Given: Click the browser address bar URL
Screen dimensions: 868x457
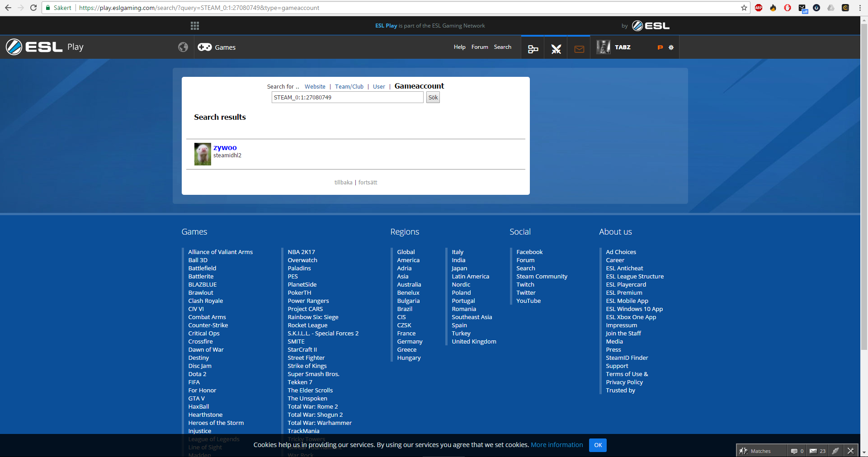Looking at the screenshot, I should pyautogui.click(x=199, y=8).
